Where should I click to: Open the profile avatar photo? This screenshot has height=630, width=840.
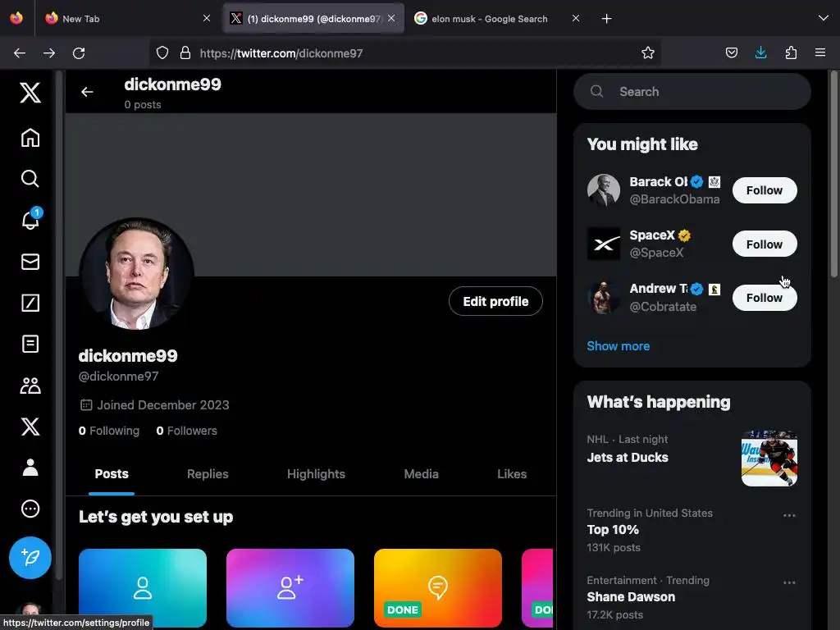137,273
